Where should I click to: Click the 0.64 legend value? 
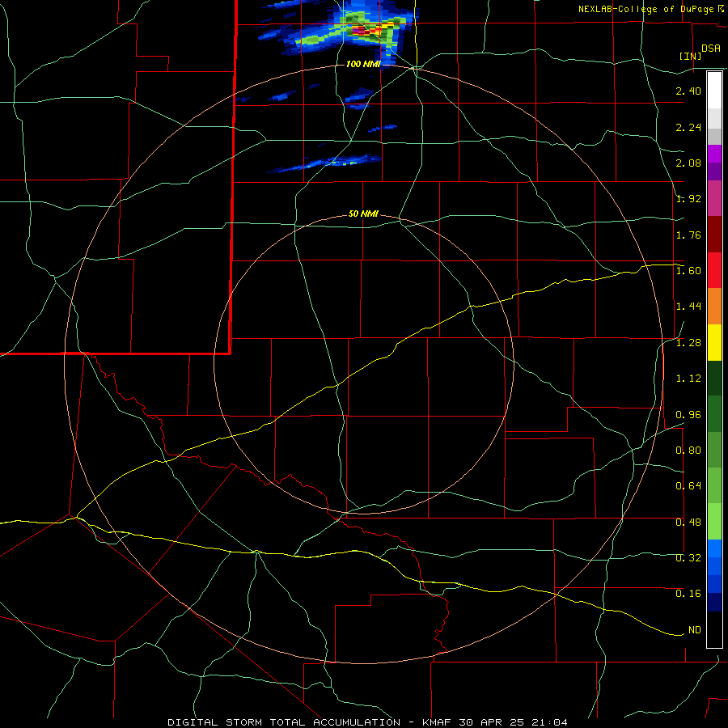point(688,486)
